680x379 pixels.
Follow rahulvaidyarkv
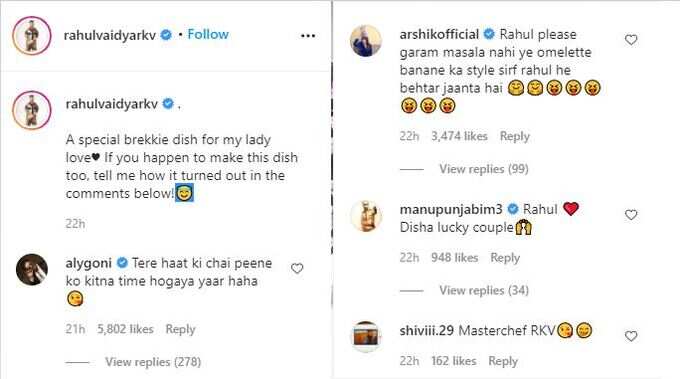click(208, 34)
